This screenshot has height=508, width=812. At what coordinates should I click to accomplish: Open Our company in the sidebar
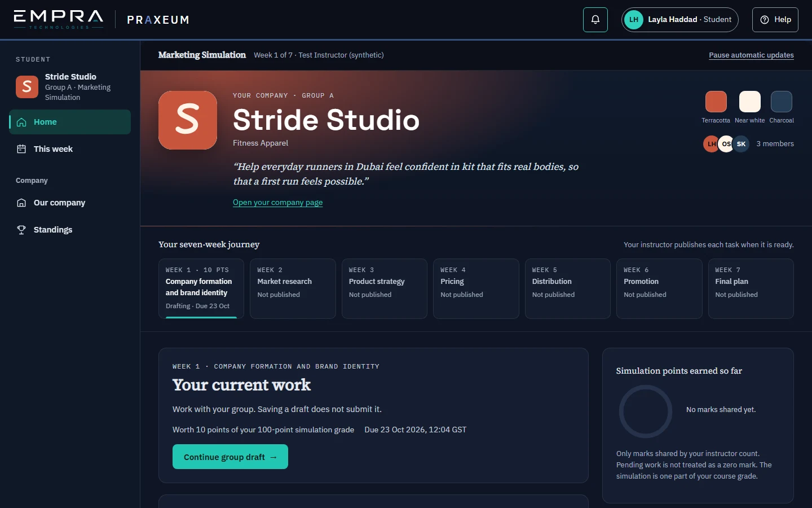[x=70, y=203]
